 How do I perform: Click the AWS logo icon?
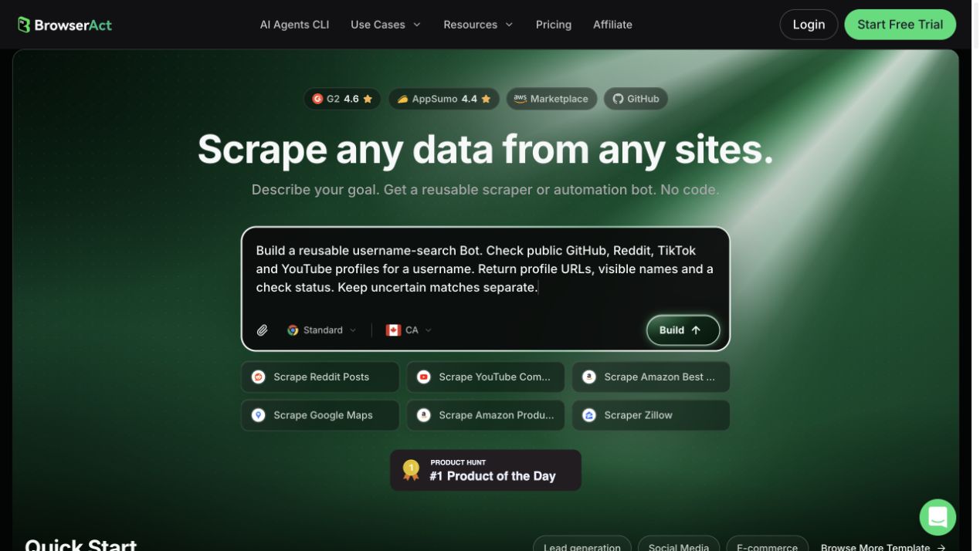(x=521, y=99)
